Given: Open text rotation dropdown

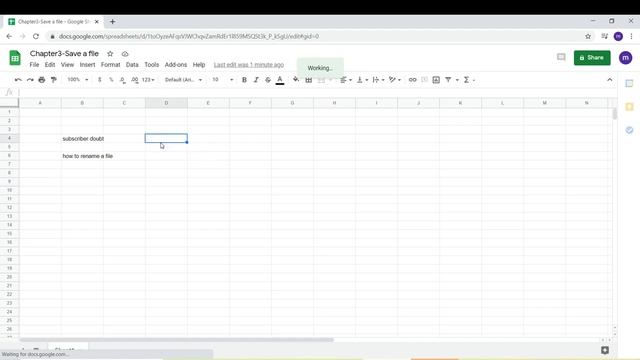Looking at the screenshot, I should coord(395,80).
